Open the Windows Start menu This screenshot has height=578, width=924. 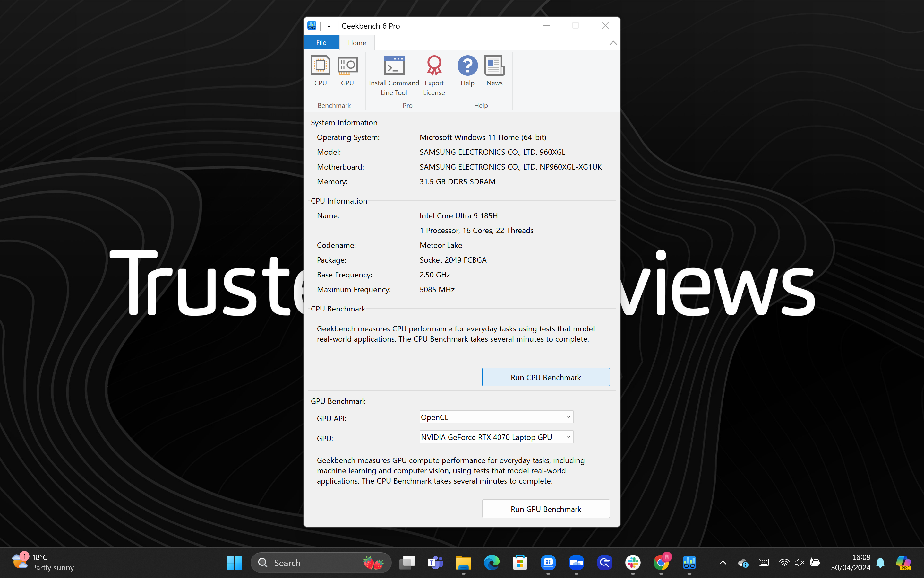[235, 563]
